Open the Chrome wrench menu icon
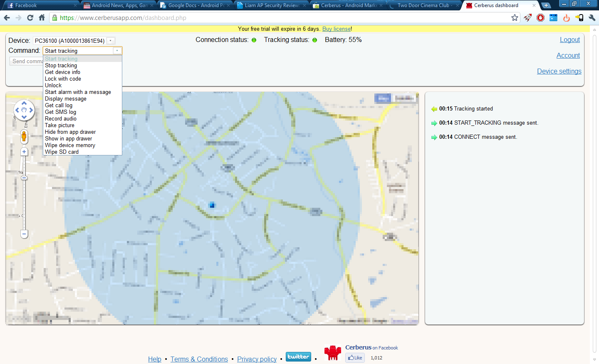Viewport: 599px width, 364px height. 592,17
